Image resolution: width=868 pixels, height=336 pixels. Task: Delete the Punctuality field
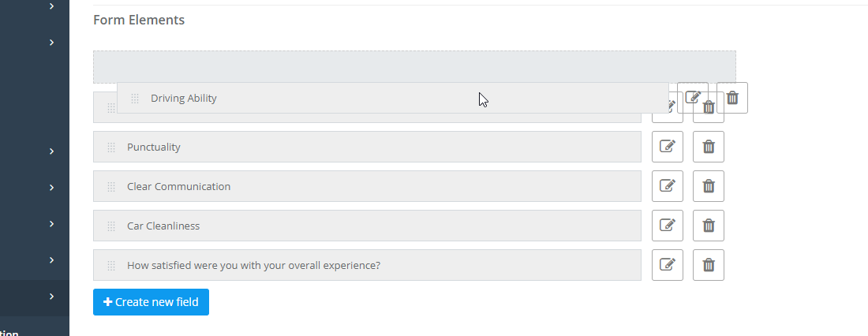tap(708, 147)
